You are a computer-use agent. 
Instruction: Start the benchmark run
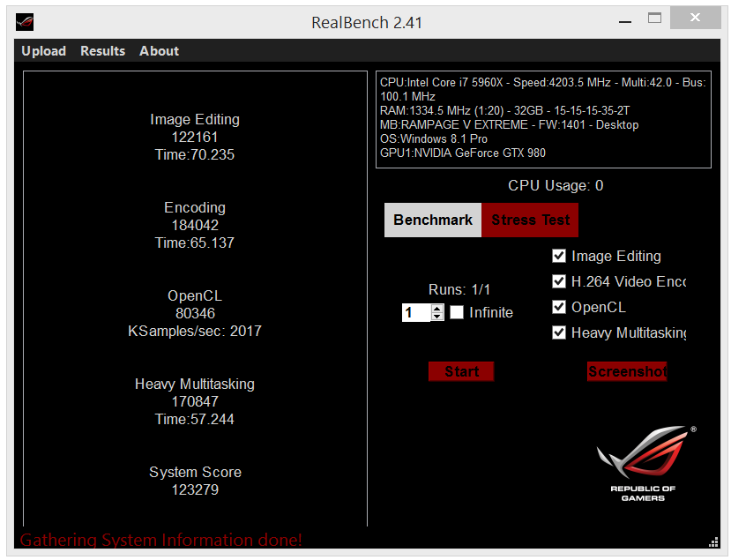pyautogui.click(x=461, y=371)
